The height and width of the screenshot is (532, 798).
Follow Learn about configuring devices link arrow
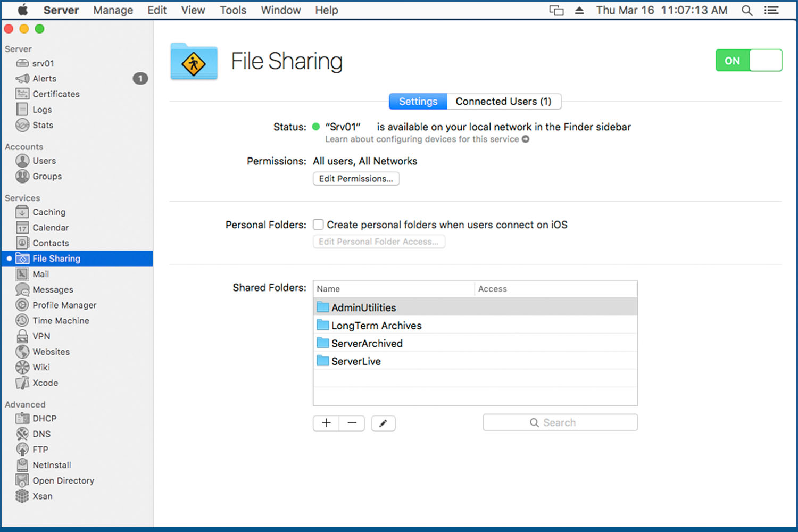click(526, 139)
